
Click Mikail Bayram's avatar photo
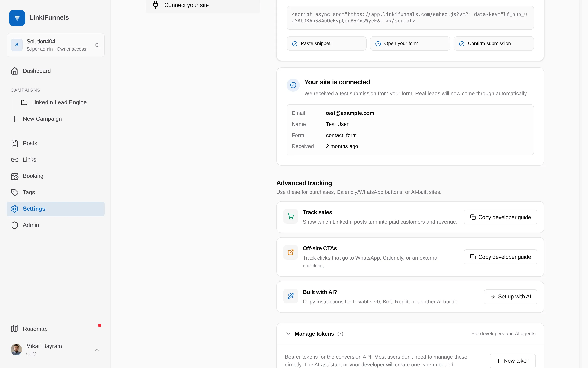[16, 350]
